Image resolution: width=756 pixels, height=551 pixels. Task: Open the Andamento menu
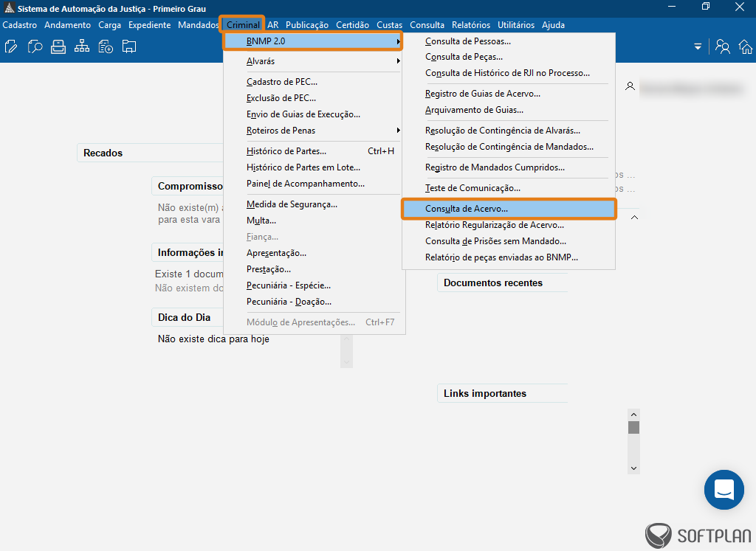67,25
